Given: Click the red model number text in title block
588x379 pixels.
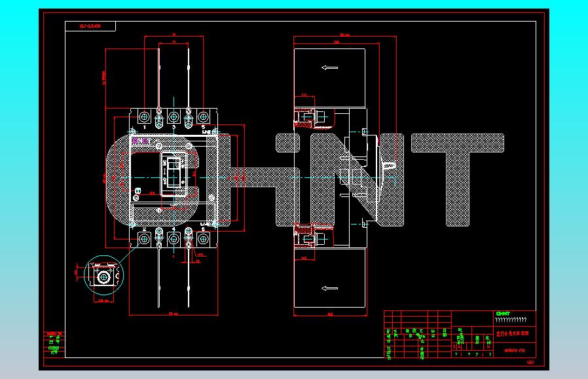Looking at the screenshot, I should (x=515, y=351).
